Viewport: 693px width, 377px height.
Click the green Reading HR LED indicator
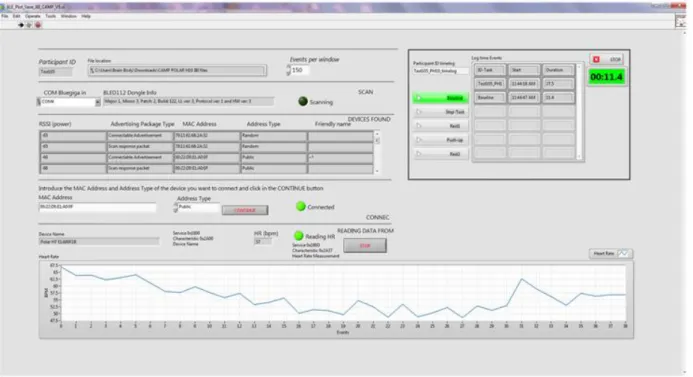299,236
